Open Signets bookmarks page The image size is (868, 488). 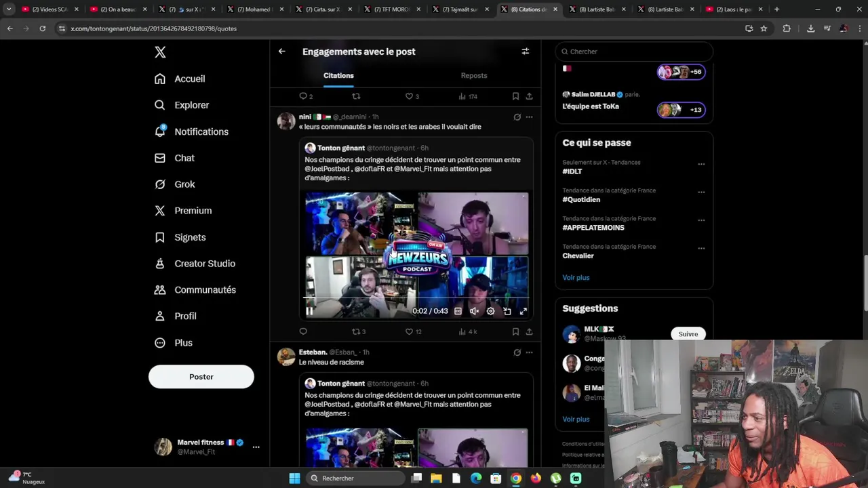pyautogui.click(x=180, y=237)
